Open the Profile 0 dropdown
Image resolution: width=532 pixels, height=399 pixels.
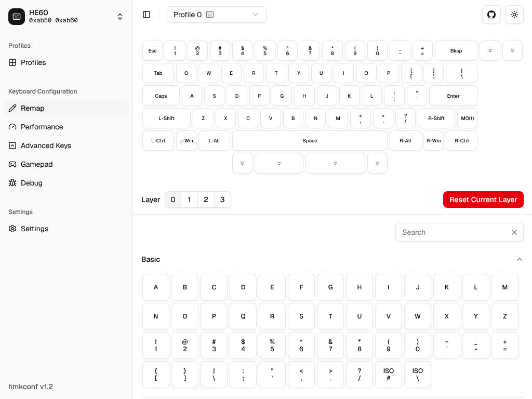click(x=217, y=15)
